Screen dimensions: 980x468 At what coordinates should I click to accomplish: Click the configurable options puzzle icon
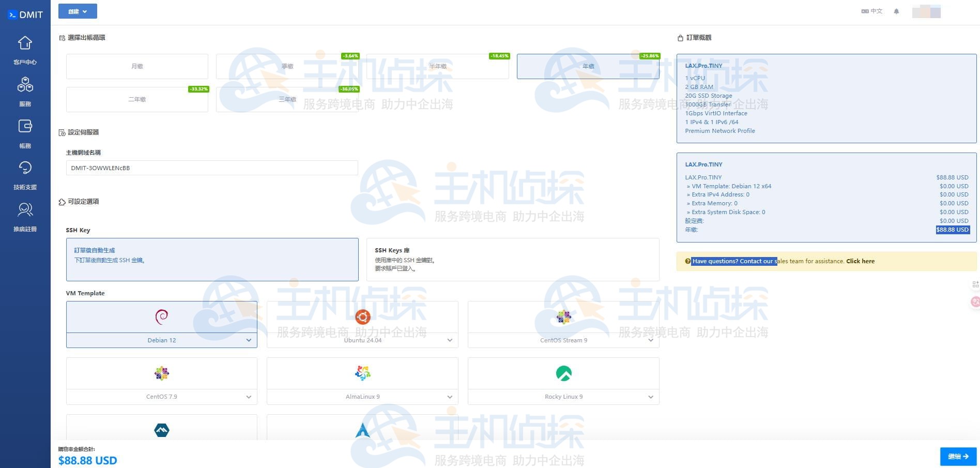tap(62, 202)
